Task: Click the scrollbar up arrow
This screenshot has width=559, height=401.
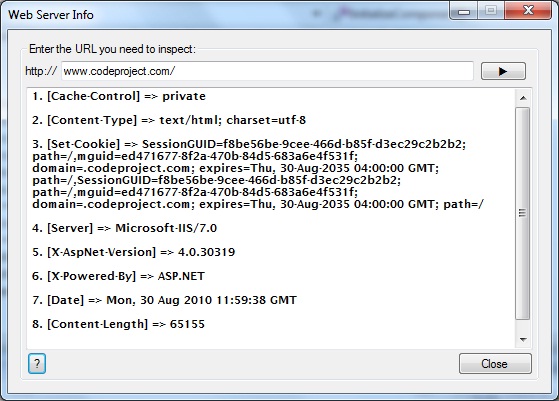Action: pos(523,98)
